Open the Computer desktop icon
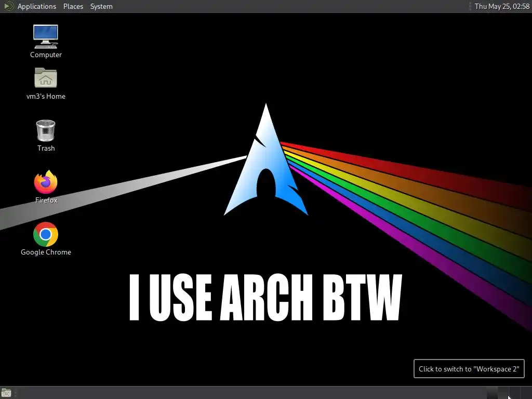Viewport: 532px width, 399px height. click(46, 37)
